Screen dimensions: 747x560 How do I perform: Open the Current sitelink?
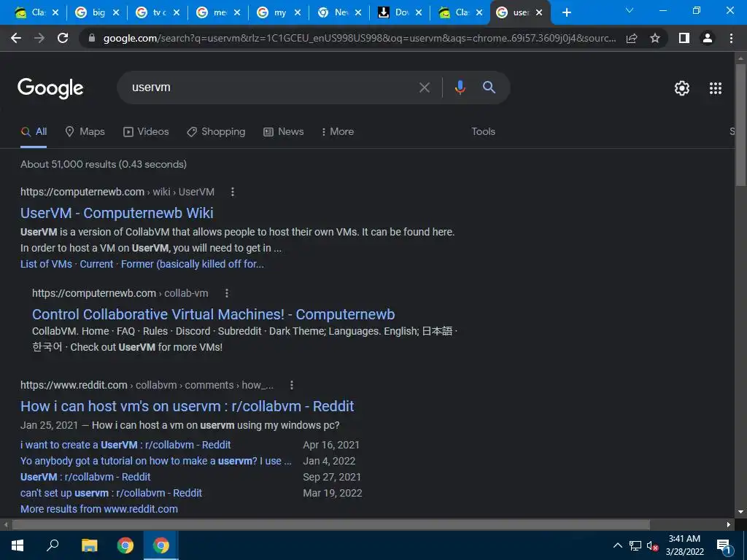(96, 264)
